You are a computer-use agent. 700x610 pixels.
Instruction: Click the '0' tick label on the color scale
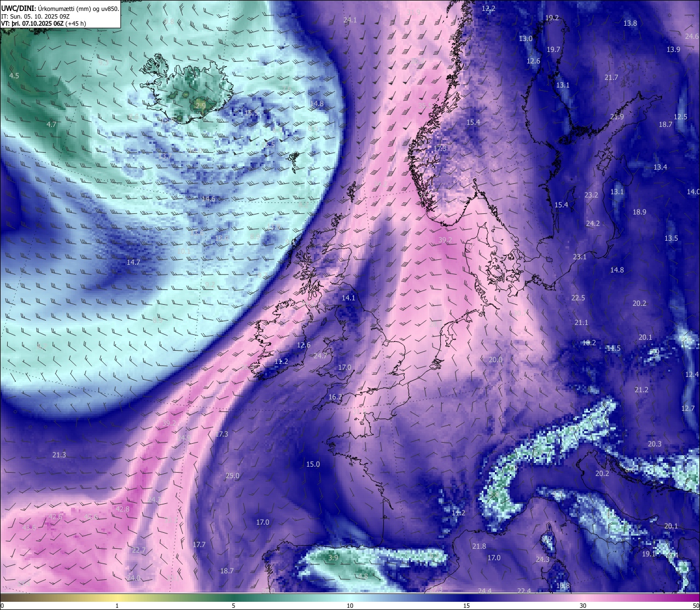click(2, 606)
